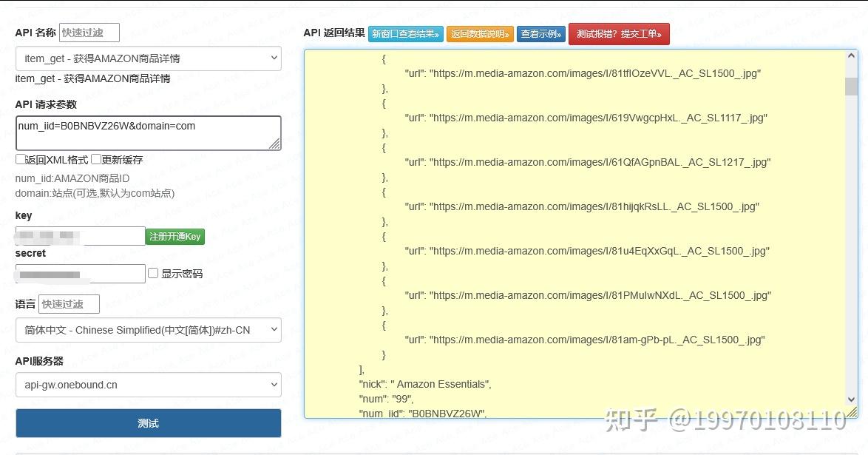Enable the 显示密码 checkbox
Screen dimensions: 868x455
[153, 273]
